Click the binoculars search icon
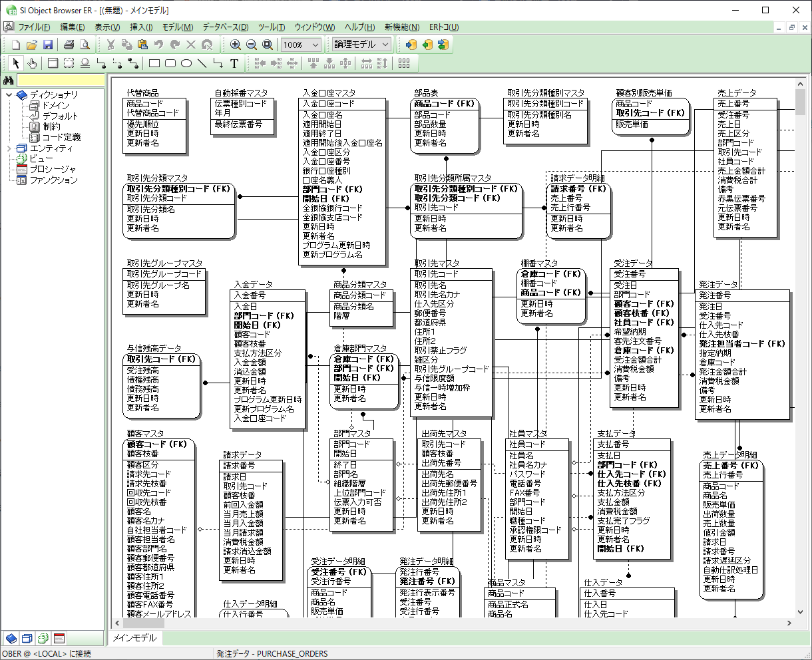This screenshot has width=812, height=660. click(x=9, y=81)
